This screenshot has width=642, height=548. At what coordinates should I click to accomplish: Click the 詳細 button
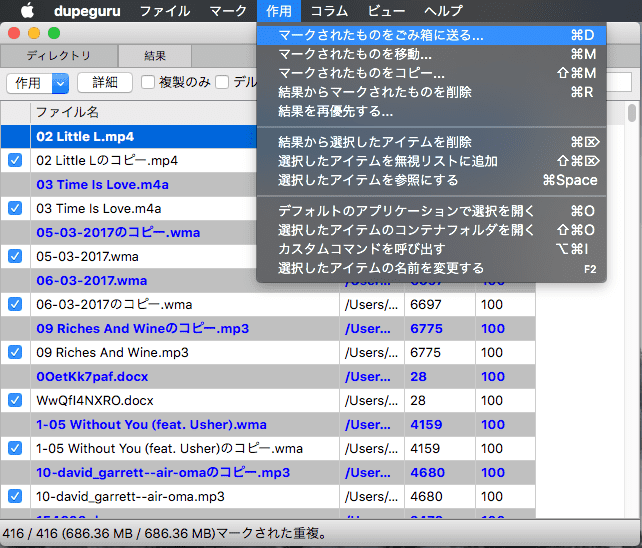[104, 83]
